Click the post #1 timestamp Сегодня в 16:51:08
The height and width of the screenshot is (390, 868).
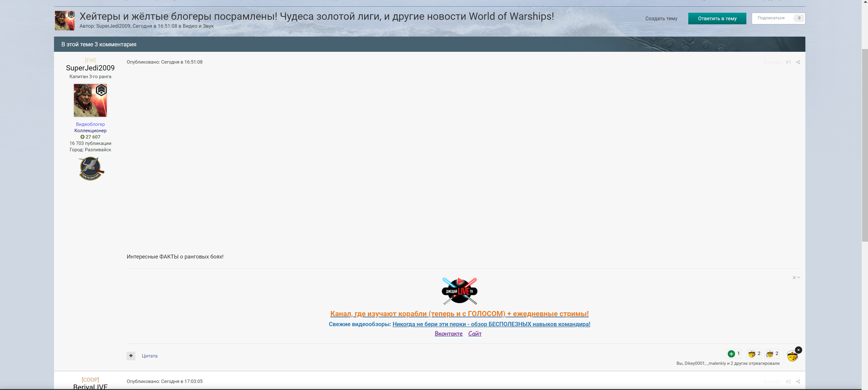pos(182,62)
